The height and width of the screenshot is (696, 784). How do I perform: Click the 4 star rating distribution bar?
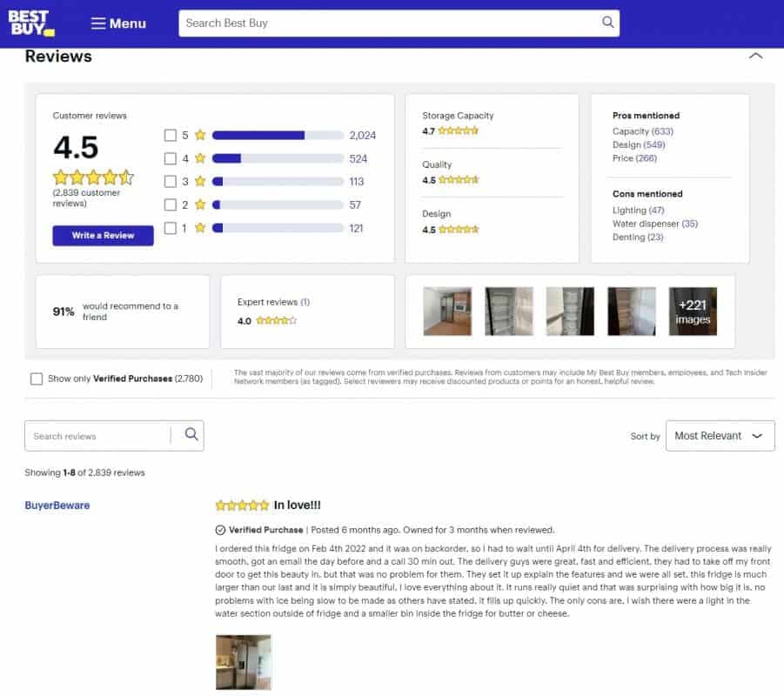pyautogui.click(x=278, y=158)
